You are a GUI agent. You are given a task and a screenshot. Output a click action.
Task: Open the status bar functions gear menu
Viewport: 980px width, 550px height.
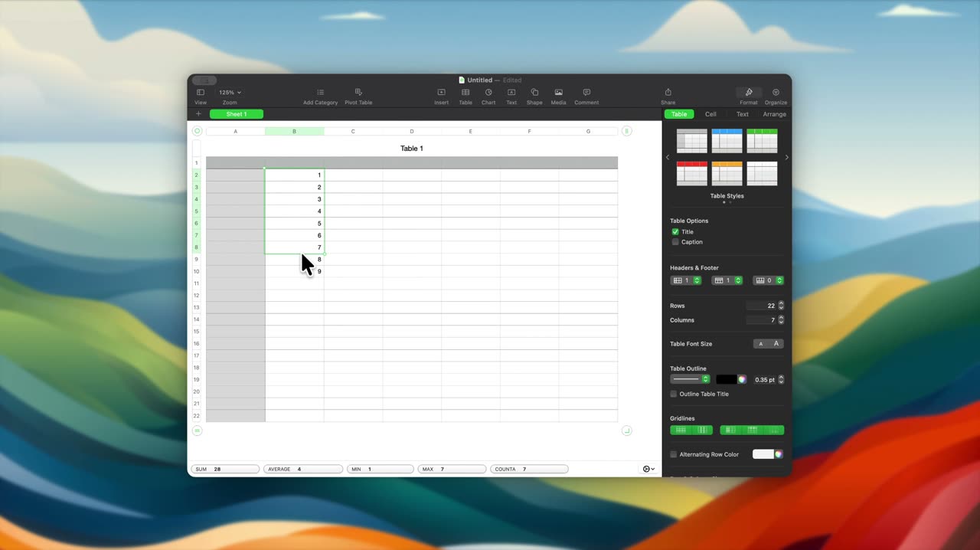click(x=649, y=469)
